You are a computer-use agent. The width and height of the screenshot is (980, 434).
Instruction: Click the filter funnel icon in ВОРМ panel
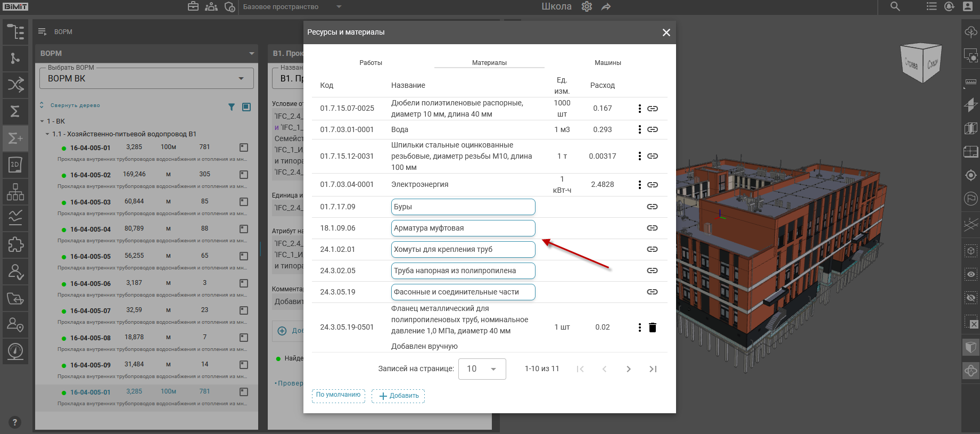232,107
